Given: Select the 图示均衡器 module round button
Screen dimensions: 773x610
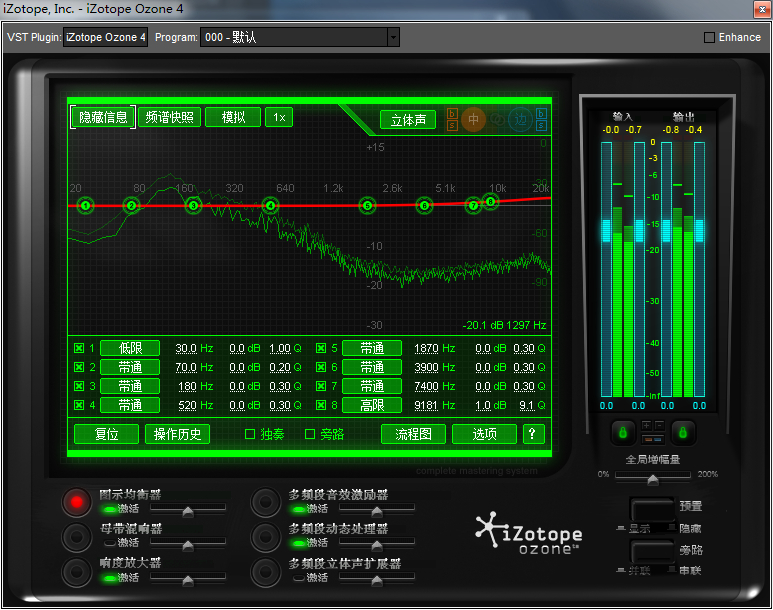Looking at the screenshot, I should [76, 502].
